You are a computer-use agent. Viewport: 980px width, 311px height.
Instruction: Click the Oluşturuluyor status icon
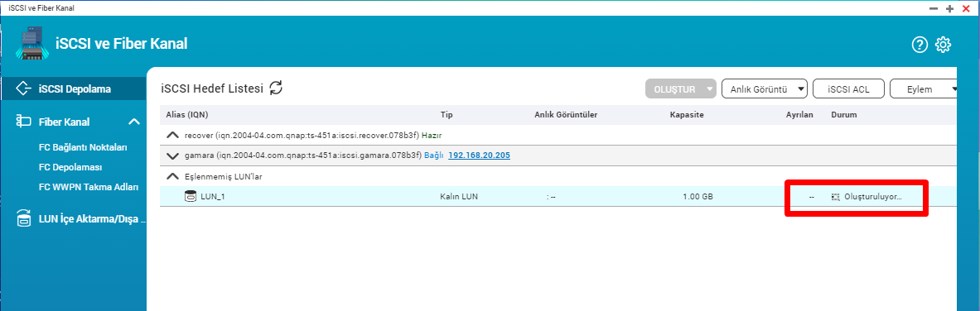coord(835,197)
